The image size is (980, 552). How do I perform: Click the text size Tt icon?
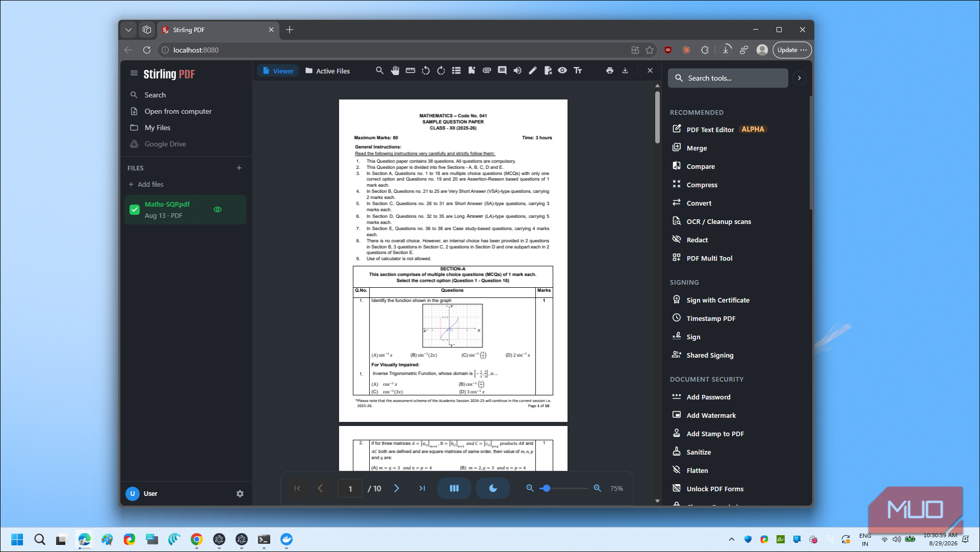click(x=578, y=70)
